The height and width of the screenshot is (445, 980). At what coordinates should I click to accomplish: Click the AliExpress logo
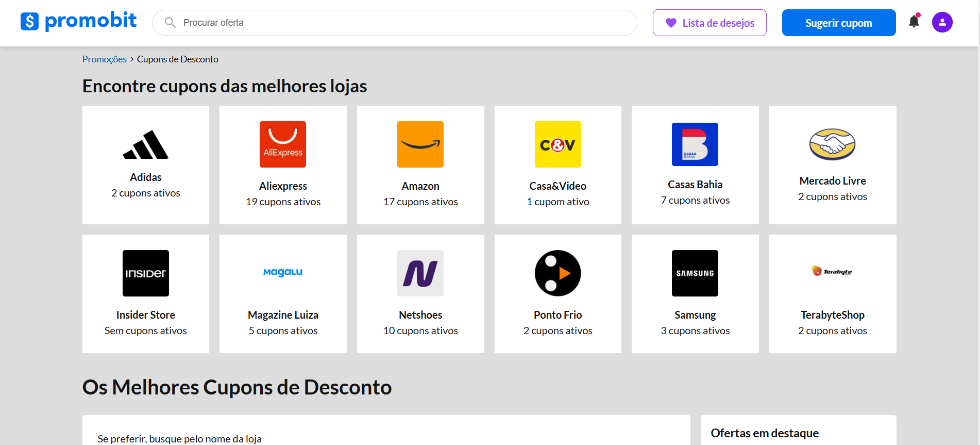click(x=283, y=144)
